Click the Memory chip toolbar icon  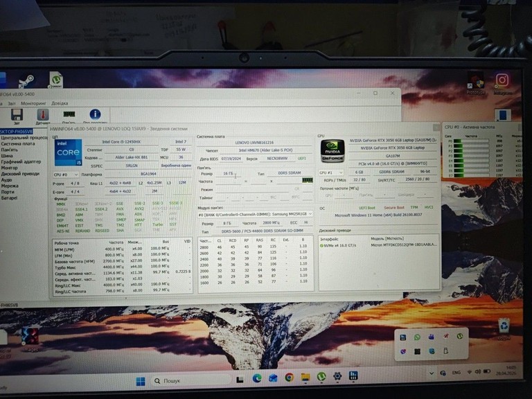pos(69,114)
